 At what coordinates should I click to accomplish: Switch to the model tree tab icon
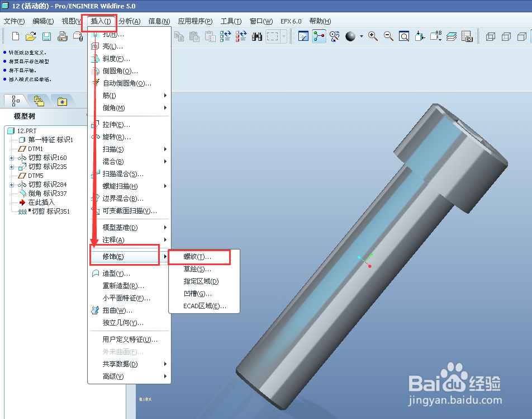pos(16,101)
